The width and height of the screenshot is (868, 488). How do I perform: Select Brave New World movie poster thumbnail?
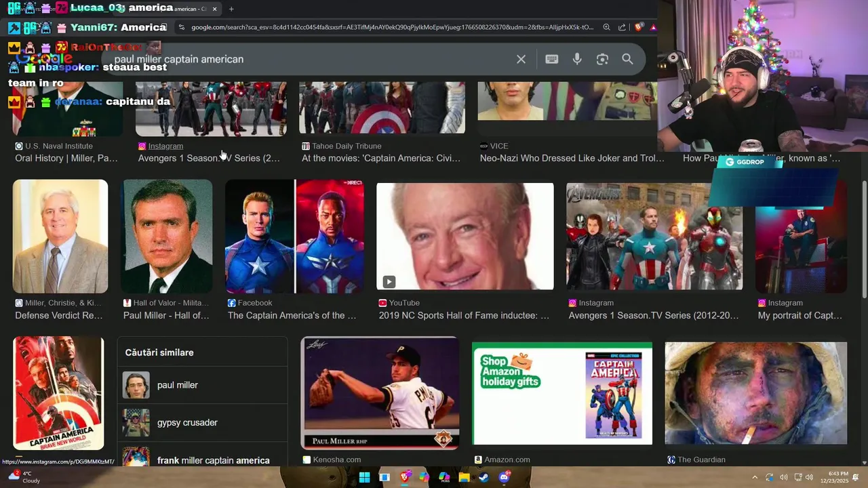point(58,393)
